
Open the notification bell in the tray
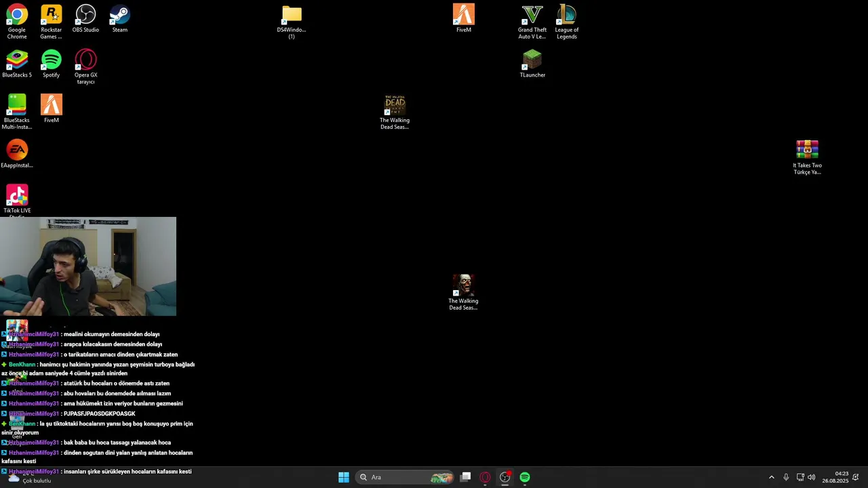856,477
